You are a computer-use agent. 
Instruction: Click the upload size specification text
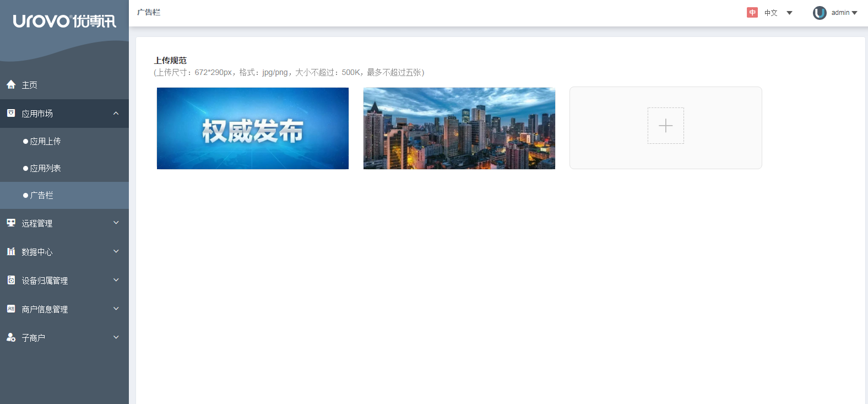289,73
